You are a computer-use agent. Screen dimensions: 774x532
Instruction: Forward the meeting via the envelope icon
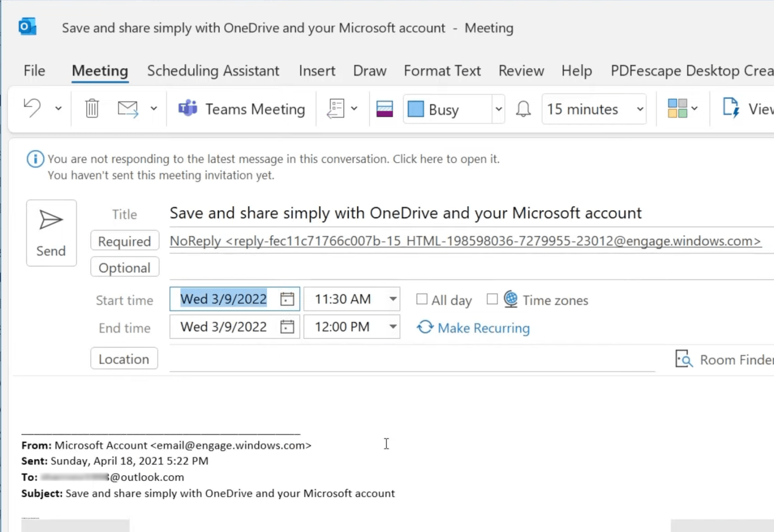tap(127, 108)
